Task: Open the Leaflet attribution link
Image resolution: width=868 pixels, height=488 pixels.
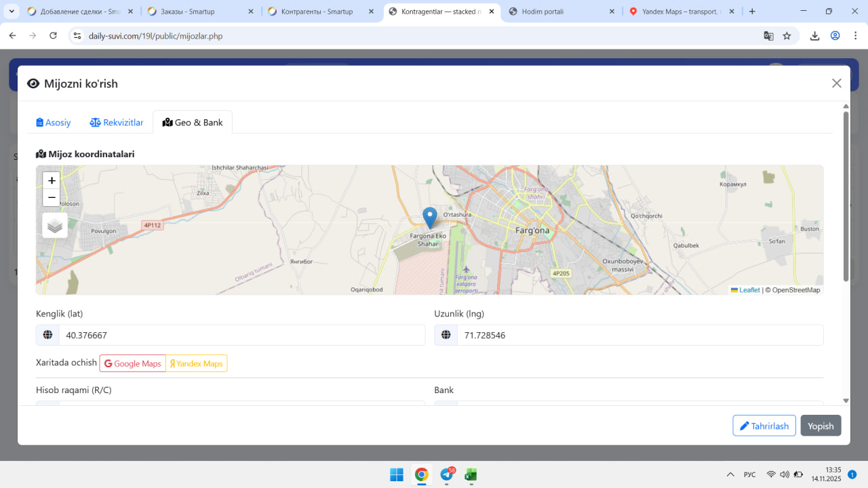Action: click(749, 290)
